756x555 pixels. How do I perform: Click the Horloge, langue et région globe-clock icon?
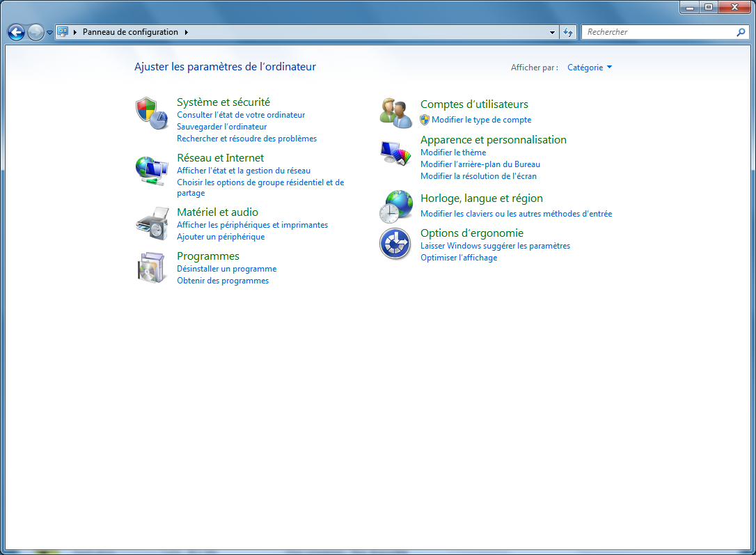pos(396,206)
